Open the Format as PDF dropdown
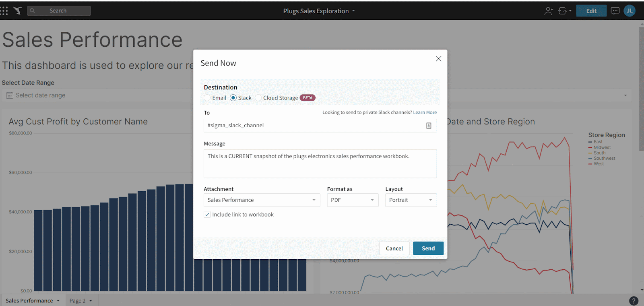 point(353,200)
